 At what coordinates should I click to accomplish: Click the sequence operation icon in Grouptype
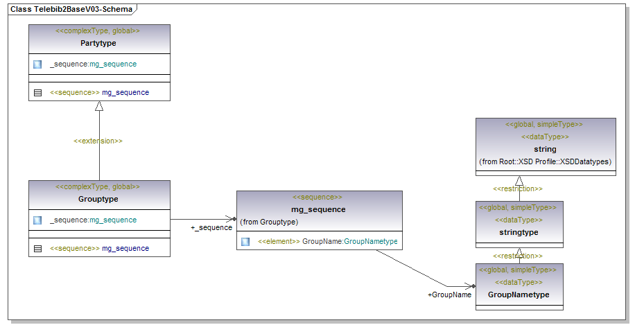pyautogui.click(x=37, y=248)
